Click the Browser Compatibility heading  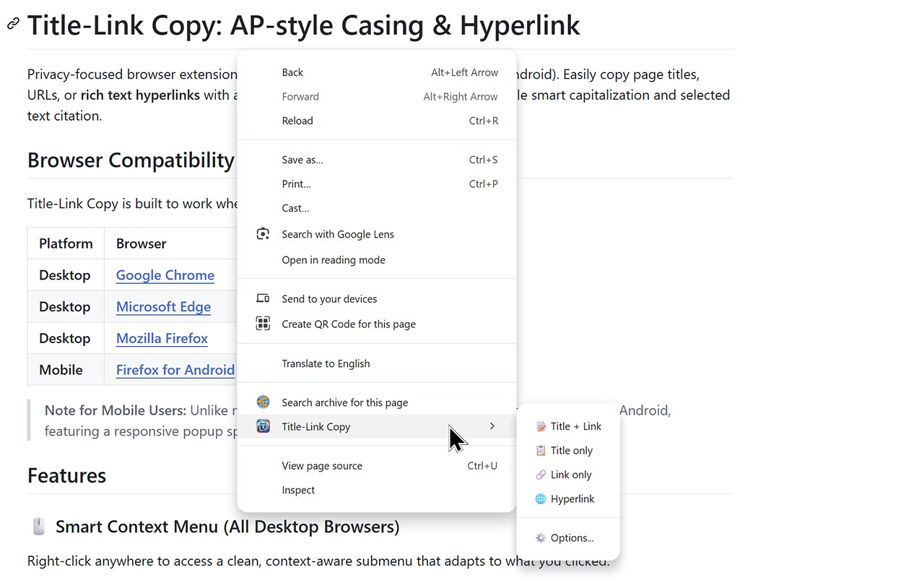131,160
